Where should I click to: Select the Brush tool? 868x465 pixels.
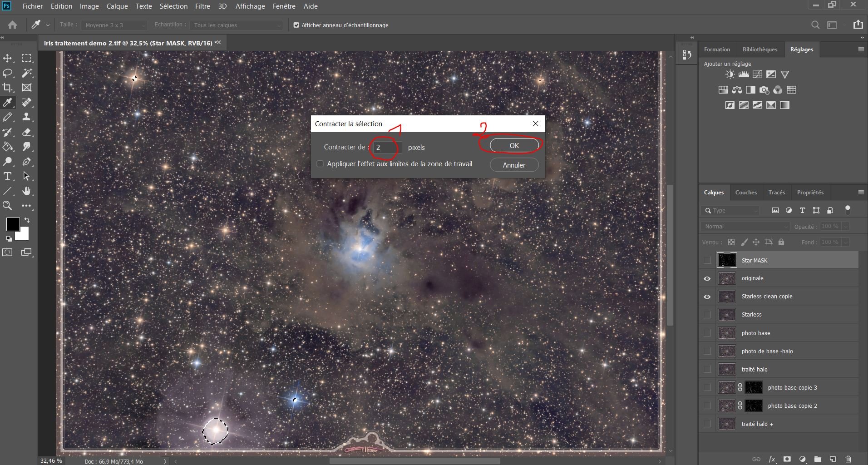8,117
